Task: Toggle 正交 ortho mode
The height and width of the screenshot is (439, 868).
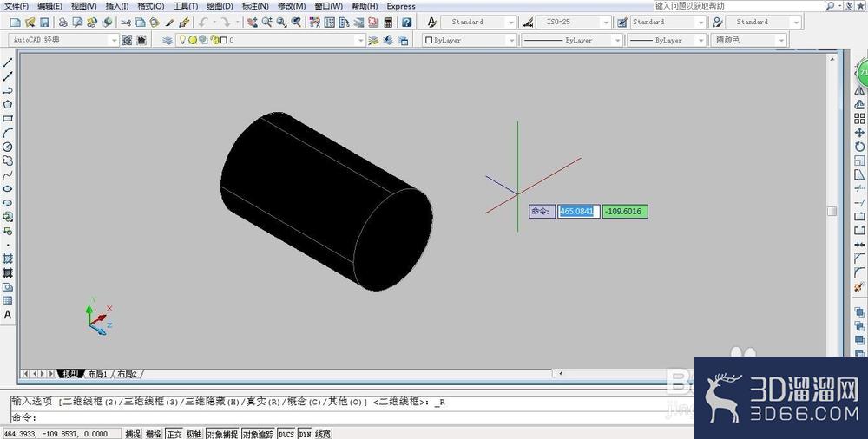Action: (174, 434)
